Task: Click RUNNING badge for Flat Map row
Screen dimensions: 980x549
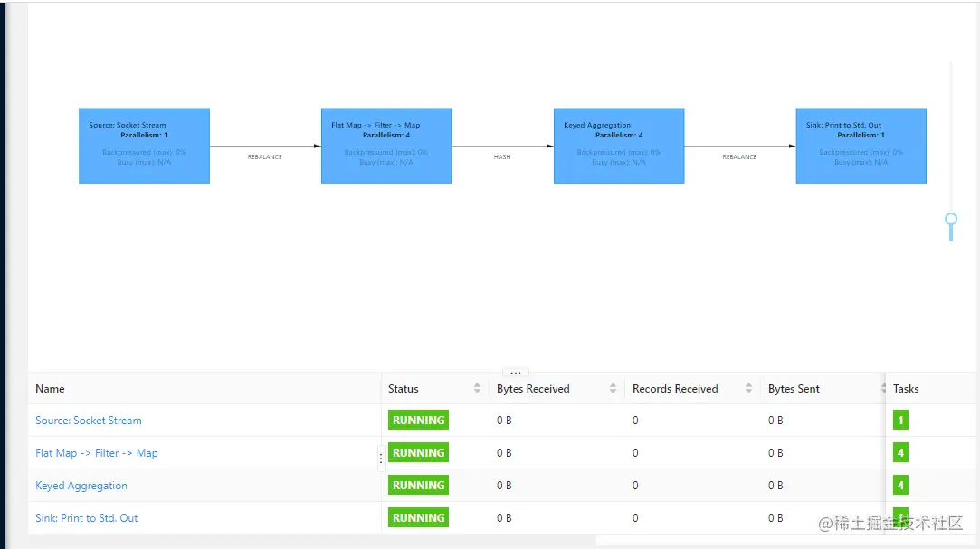Action: [418, 453]
